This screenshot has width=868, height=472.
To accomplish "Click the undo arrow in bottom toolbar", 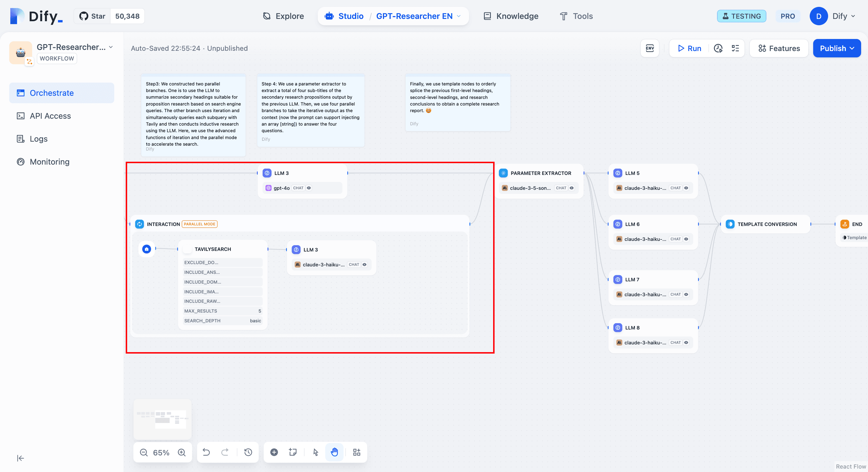I will tap(206, 452).
